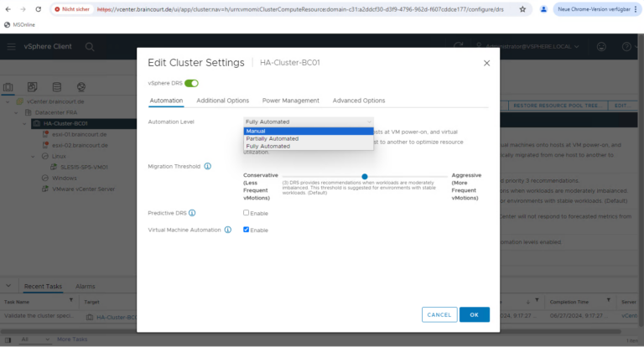Click the Automation Level combo box
Image resolution: width=644 pixels, height=347 pixels.
click(x=309, y=122)
